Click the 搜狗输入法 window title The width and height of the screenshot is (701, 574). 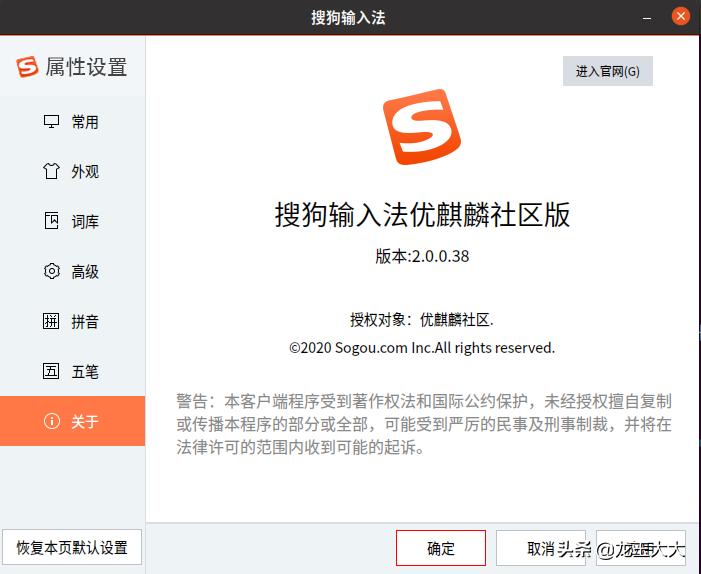click(348, 18)
